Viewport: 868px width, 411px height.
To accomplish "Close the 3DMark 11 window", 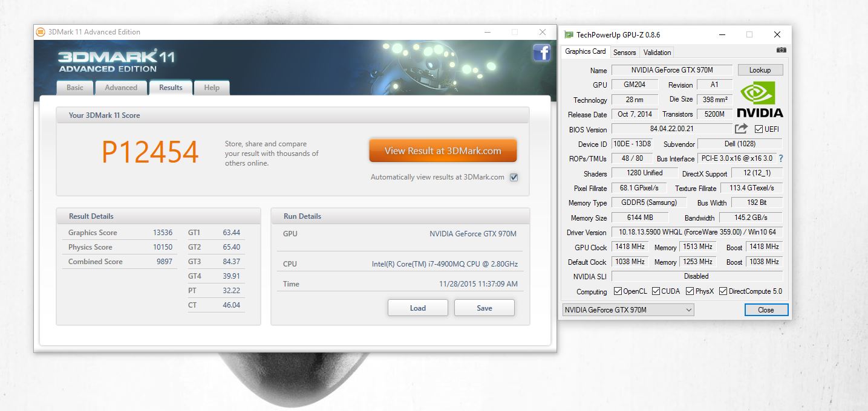I will pos(542,32).
